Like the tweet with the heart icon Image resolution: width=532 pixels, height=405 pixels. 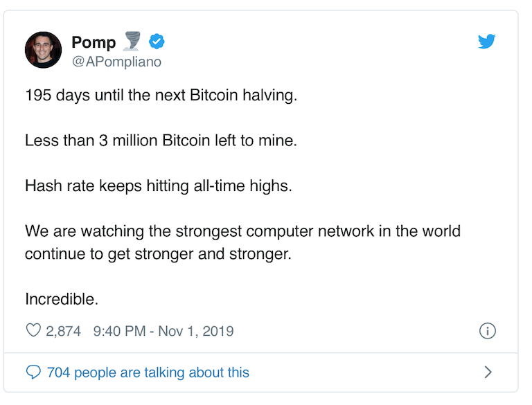[x=33, y=330]
